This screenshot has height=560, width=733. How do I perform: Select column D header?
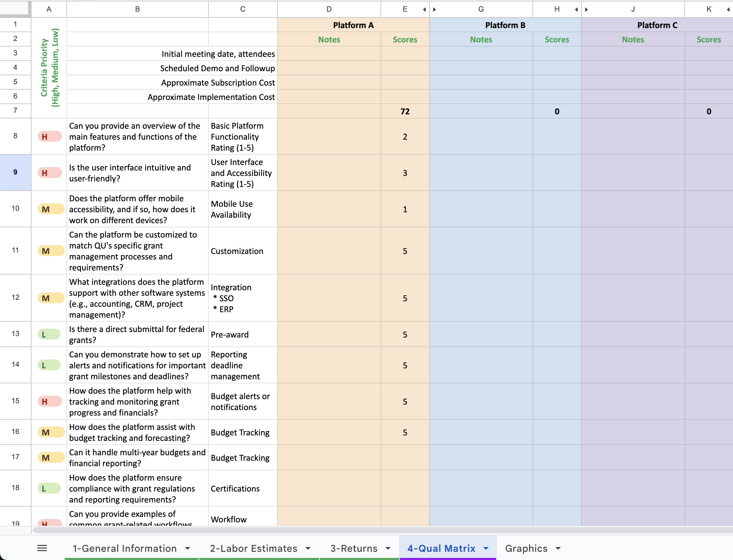click(x=329, y=9)
